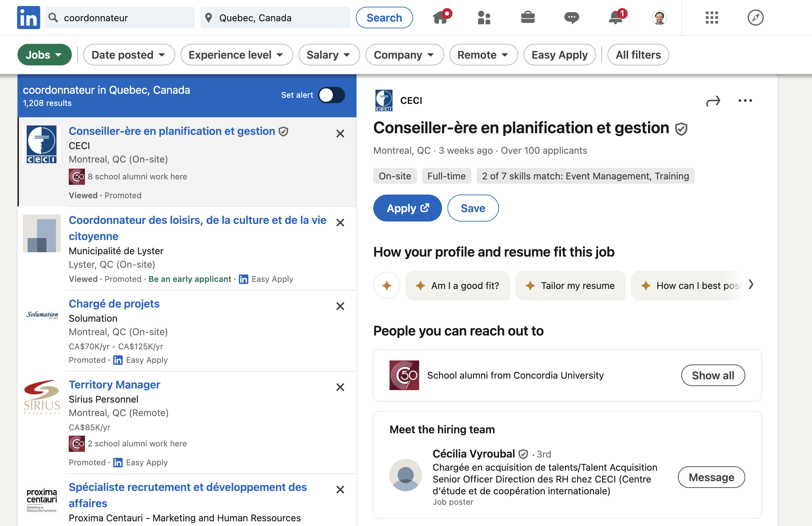This screenshot has width=812, height=526.
Task: Open profile avatar menu
Action: 659,18
